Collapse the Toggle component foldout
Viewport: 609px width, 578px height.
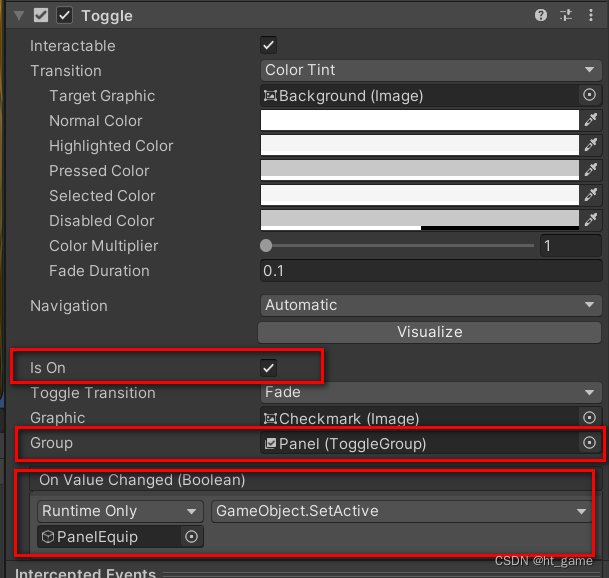tap(19, 16)
